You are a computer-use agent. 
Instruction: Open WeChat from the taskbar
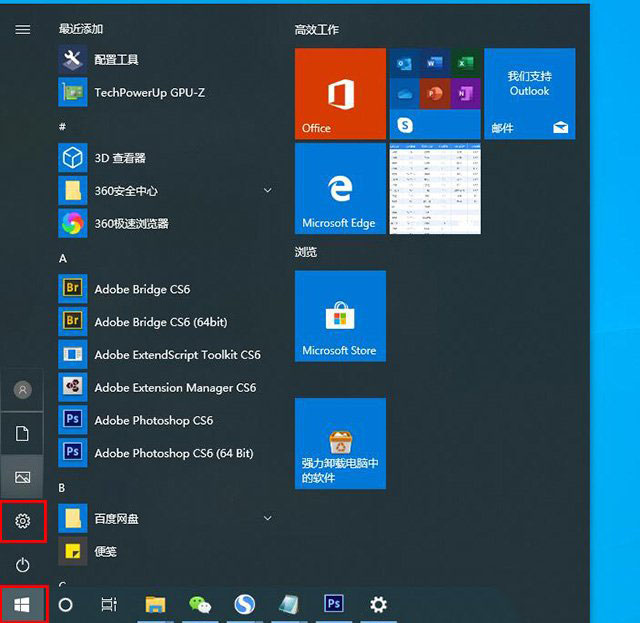tap(200, 605)
